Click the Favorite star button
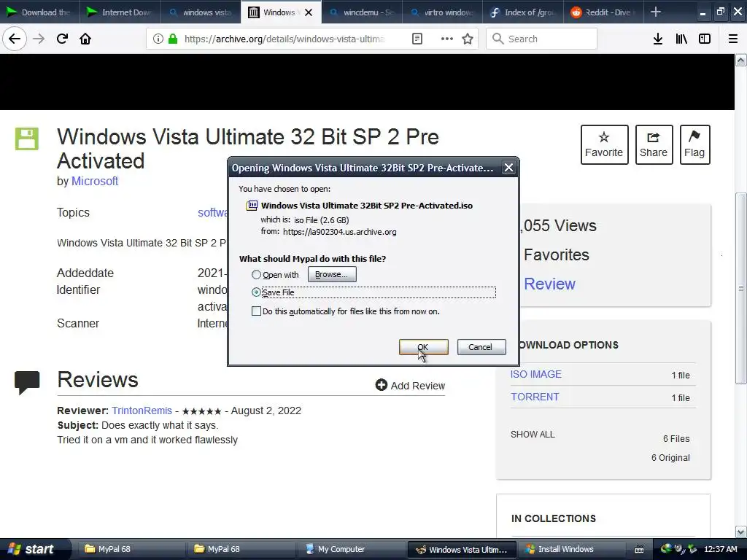 pyautogui.click(x=604, y=145)
